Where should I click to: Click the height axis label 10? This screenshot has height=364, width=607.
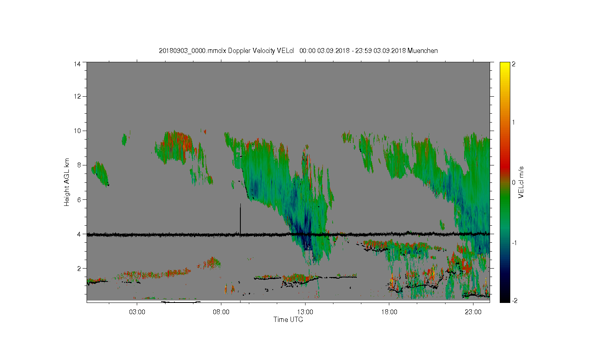tap(77, 131)
